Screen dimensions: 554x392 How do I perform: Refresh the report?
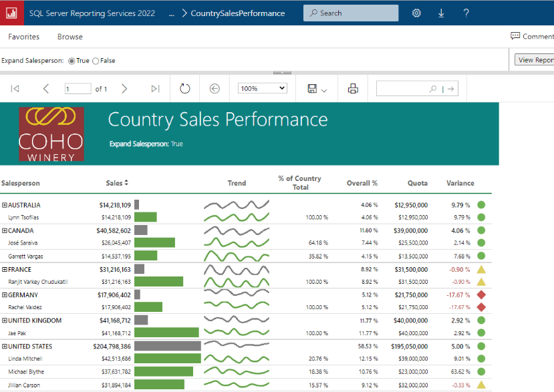point(185,89)
